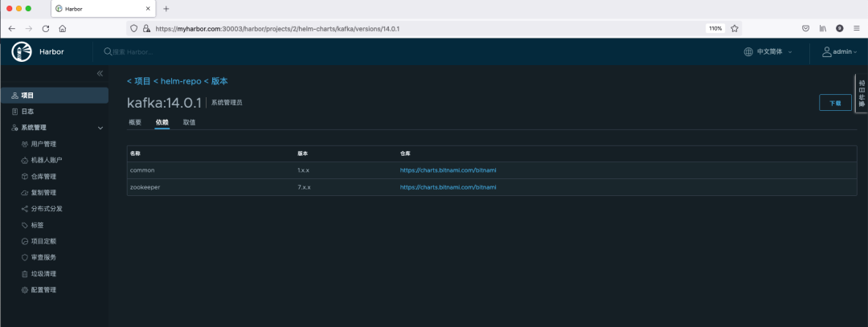
Task: Click the 版本 column header
Action: point(303,153)
